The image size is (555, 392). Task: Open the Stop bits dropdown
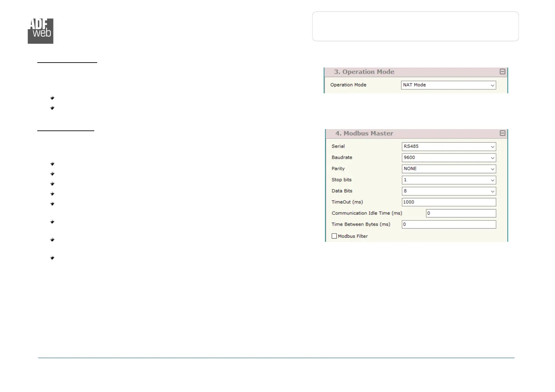(449, 180)
